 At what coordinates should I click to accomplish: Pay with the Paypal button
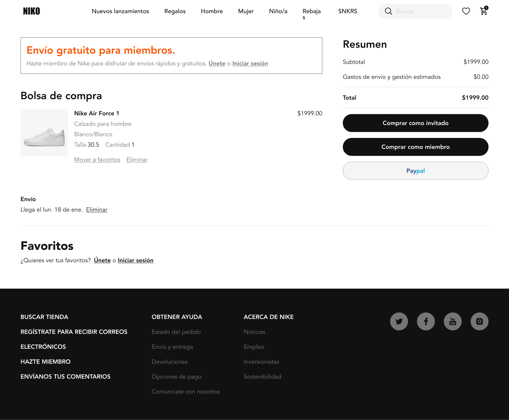415,171
